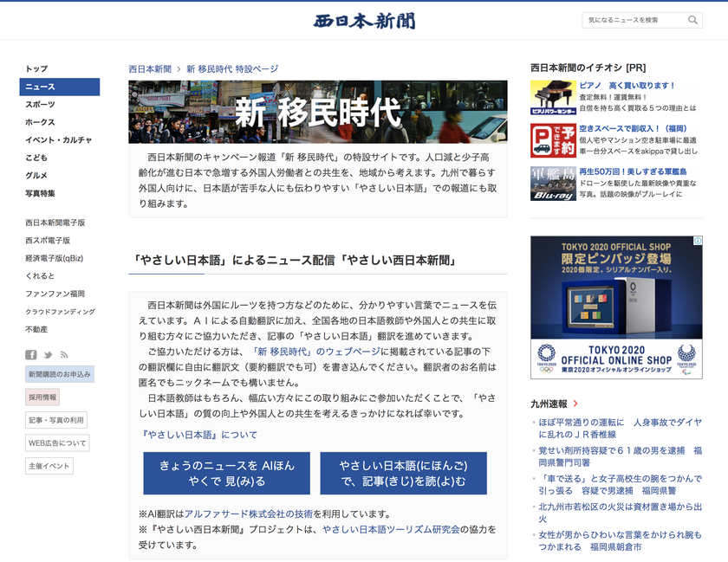Screen dimensions: 728x562
Task: Open 九州速報 heading link
Action: pyautogui.click(x=549, y=404)
